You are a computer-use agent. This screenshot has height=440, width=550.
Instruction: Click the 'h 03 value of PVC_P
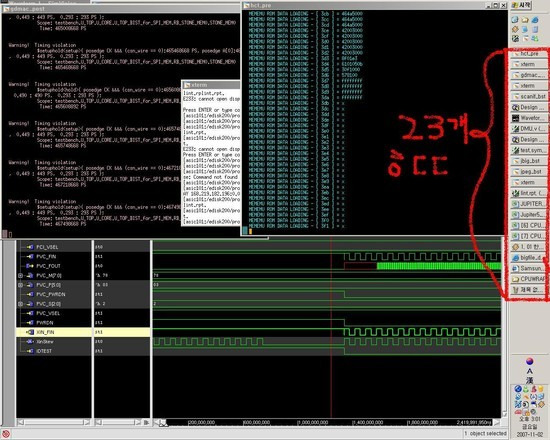101,285
